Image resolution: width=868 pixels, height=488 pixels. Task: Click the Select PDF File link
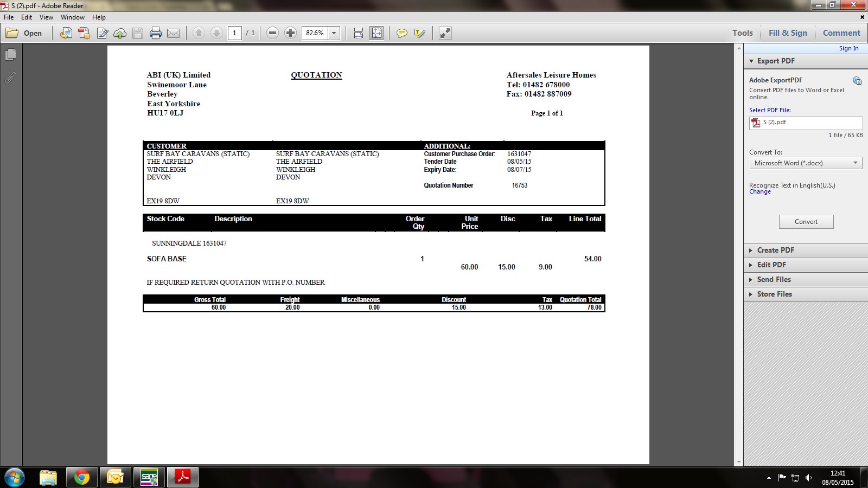point(770,110)
